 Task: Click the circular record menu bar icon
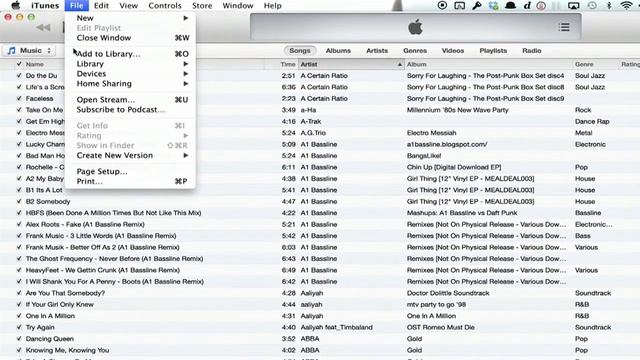pyautogui.click(x=442, y=5)
